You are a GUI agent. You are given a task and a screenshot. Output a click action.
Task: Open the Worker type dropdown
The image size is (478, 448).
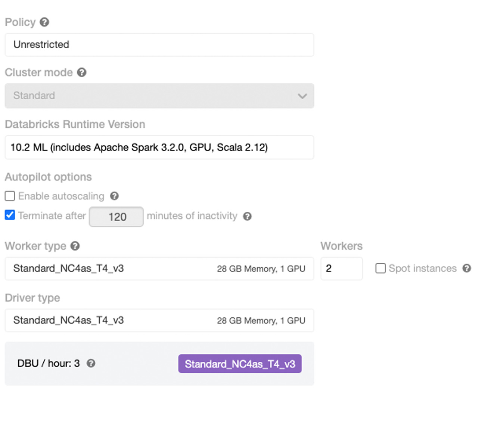tap(159, 268)
